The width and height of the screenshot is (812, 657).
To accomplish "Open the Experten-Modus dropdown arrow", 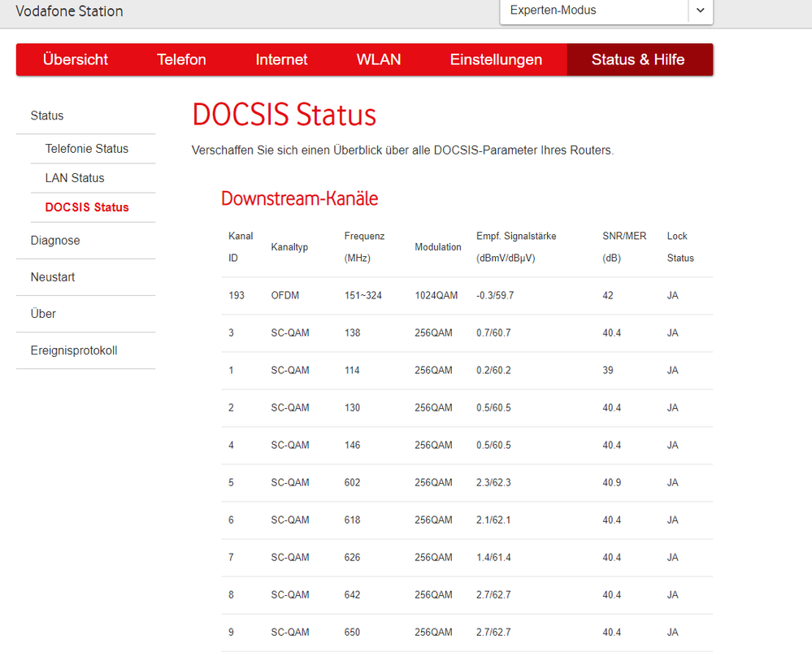I will (700, 11).
